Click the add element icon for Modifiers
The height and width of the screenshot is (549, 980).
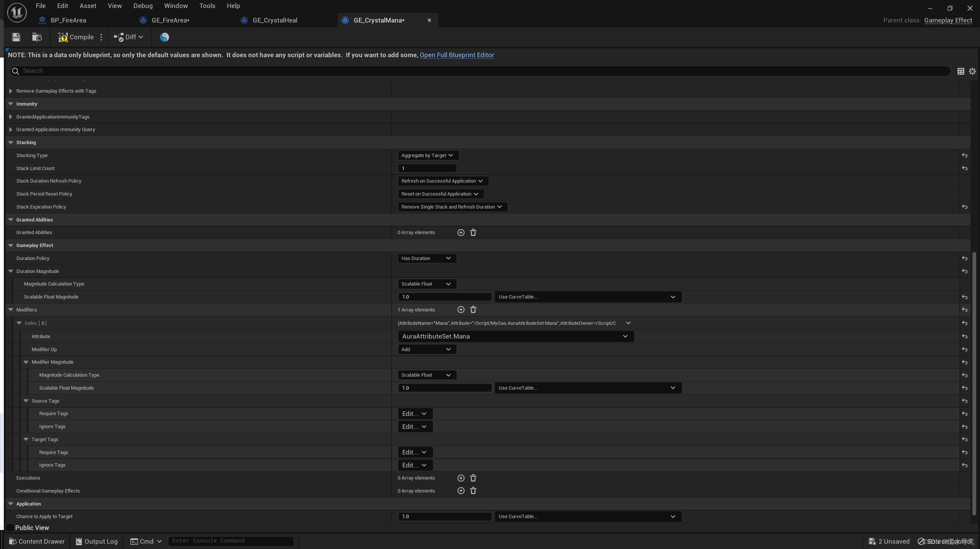[460, 309]
